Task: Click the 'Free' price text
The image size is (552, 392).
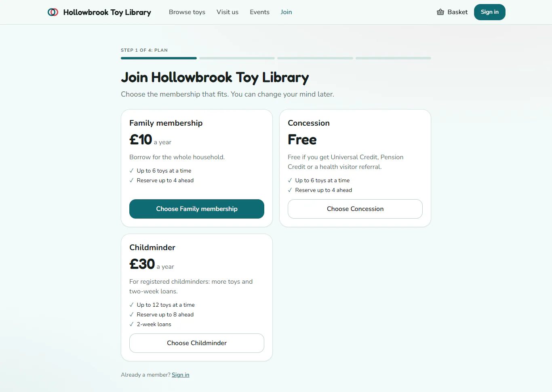Action: (302, 140)
